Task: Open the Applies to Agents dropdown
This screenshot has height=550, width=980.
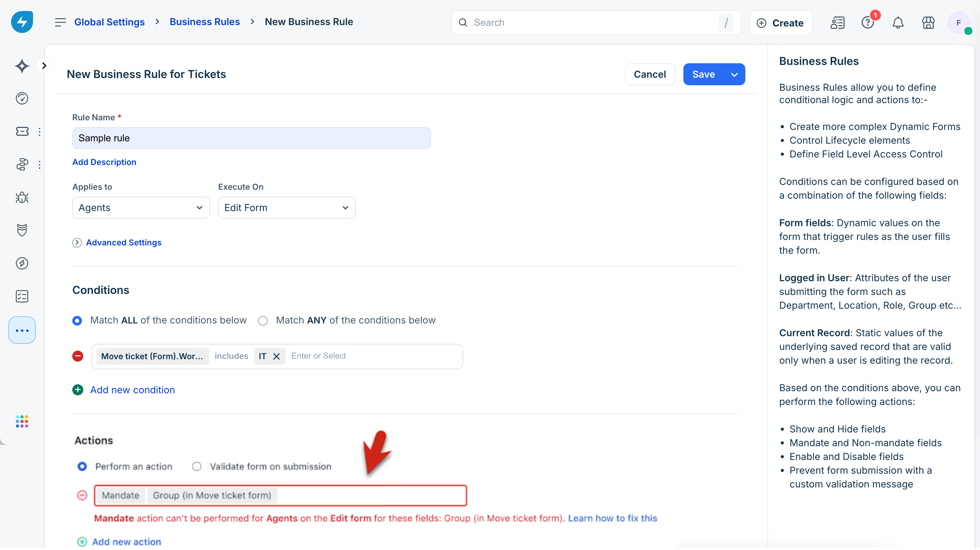Action: point(141,208)
